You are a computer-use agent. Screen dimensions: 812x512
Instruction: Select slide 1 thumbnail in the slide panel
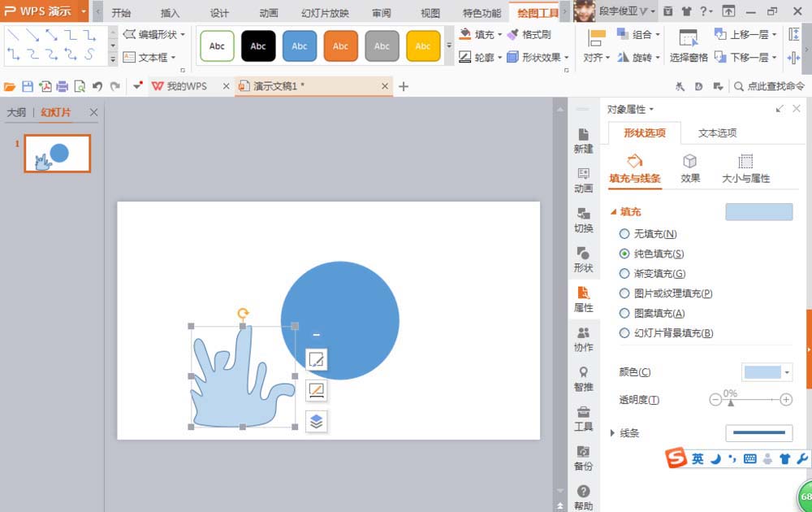(x=57, y=154)
